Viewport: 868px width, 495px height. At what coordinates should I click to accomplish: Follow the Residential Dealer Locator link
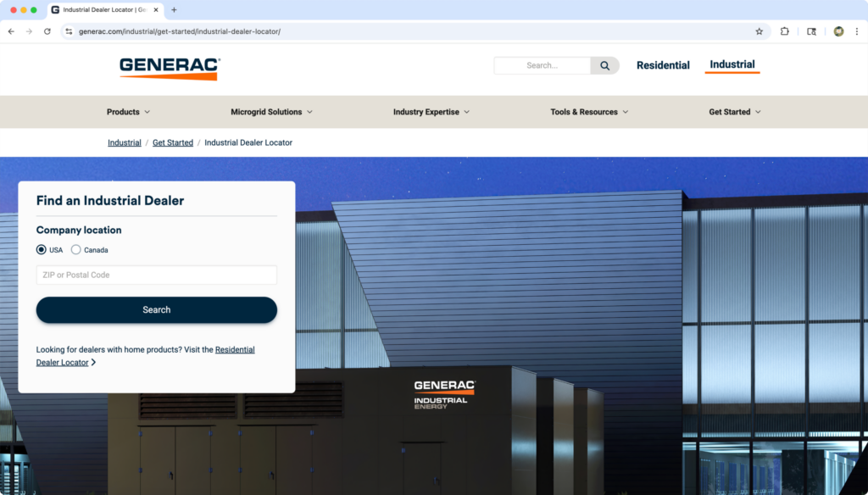(x=235, y=349)
